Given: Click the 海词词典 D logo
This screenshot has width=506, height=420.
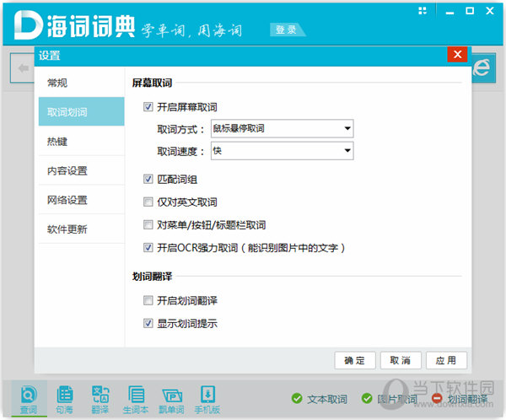Looking at the screenshot, I should (x=28, y=25).
